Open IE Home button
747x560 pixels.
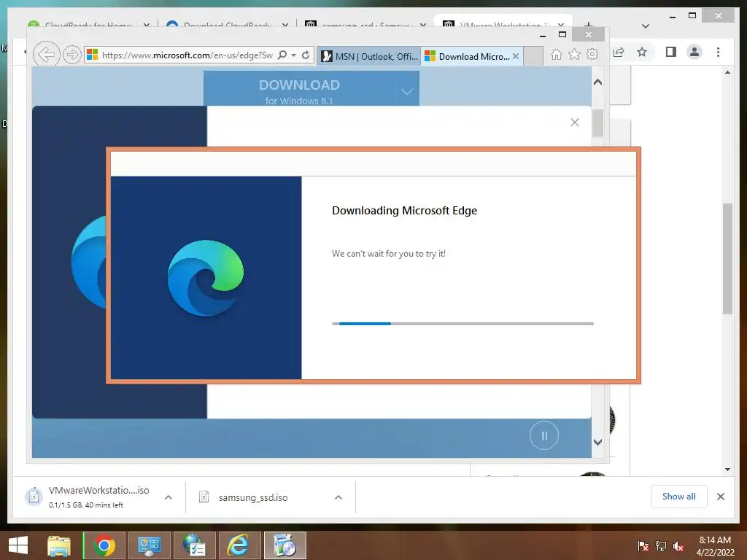[556, 54]
